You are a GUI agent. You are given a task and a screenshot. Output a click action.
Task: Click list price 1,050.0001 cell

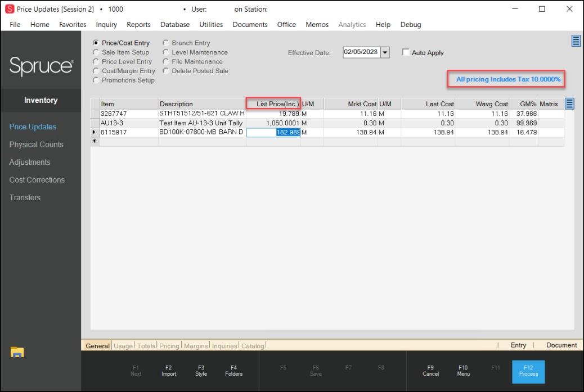click(x=273, y=123)
